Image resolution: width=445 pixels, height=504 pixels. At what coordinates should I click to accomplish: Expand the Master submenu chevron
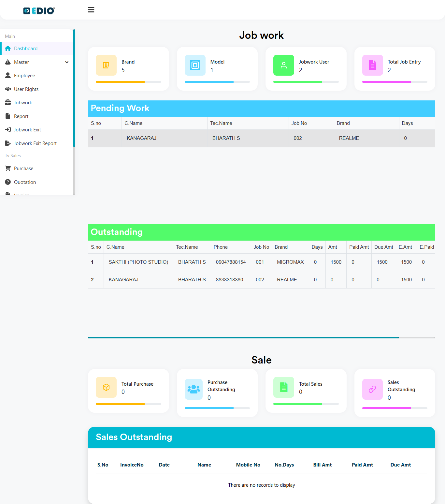click(x=67, y=62)
